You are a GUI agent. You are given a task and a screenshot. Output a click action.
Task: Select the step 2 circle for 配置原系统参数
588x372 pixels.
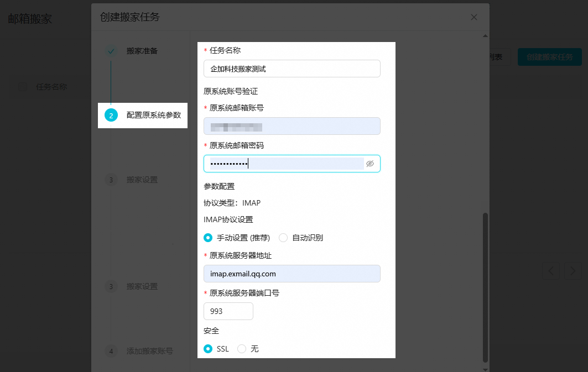[111, 116]
